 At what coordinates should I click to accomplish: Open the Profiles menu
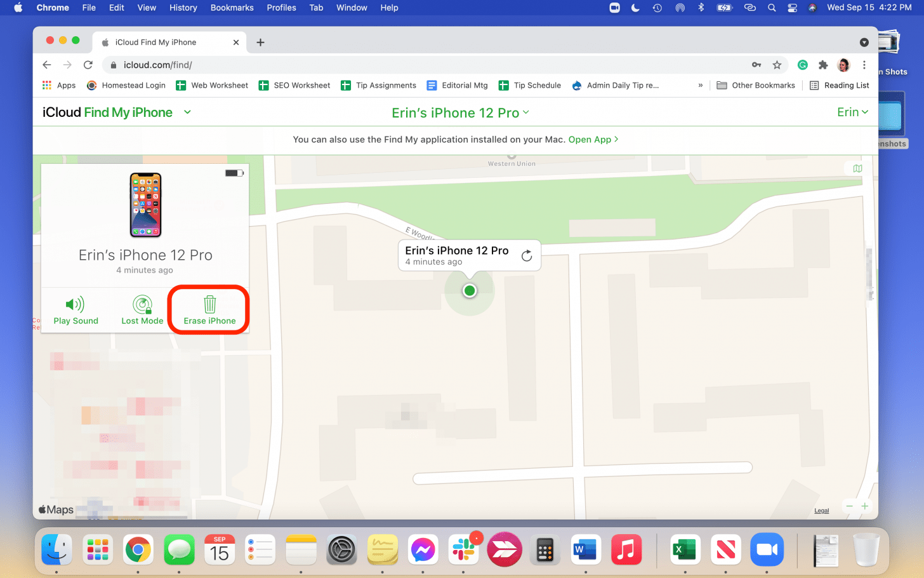282,8
